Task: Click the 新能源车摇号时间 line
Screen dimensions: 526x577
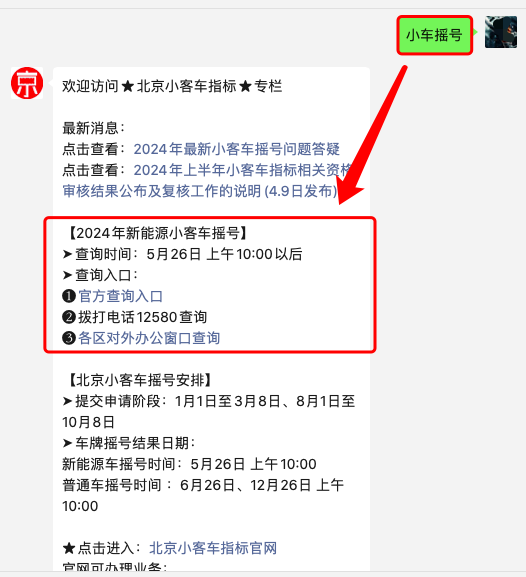Action: coord(189,464)
